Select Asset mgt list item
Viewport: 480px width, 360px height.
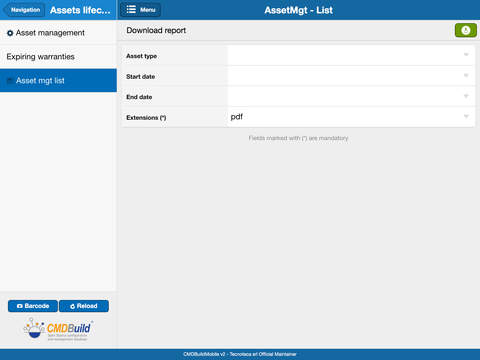point(58,80)
